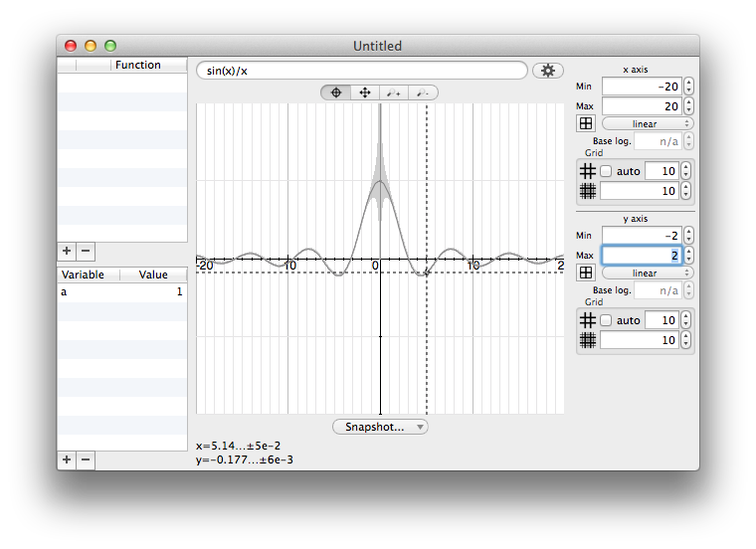The image size is (756, 549).
Task: Add a new function with plus button
Action: pos(67,251)
